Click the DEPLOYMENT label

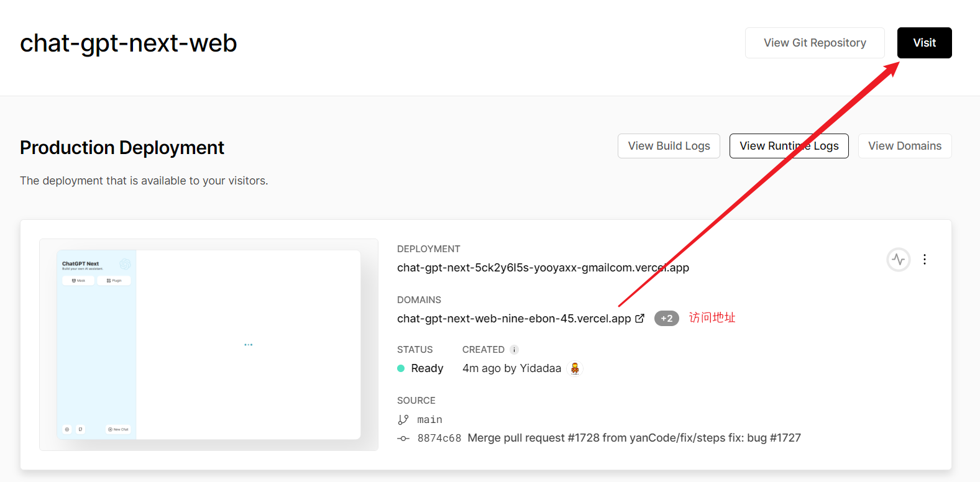point(429,249)
